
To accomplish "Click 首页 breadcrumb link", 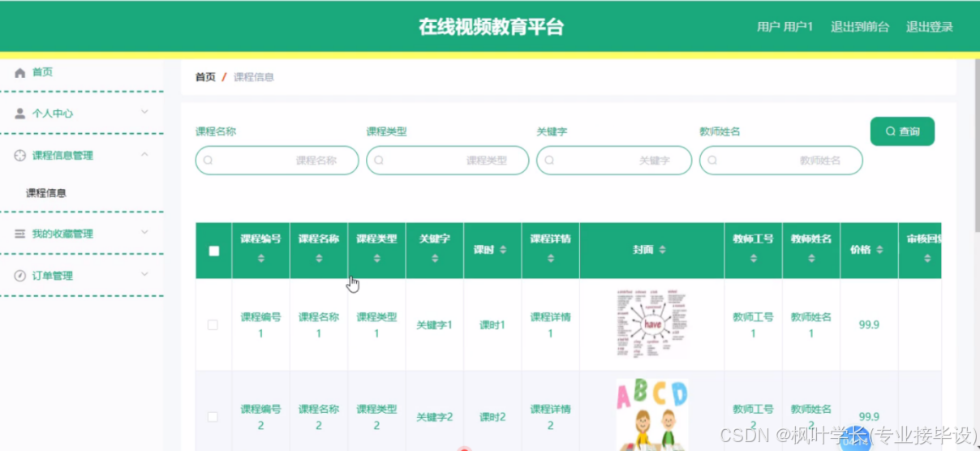I will [x=205, y=77].
